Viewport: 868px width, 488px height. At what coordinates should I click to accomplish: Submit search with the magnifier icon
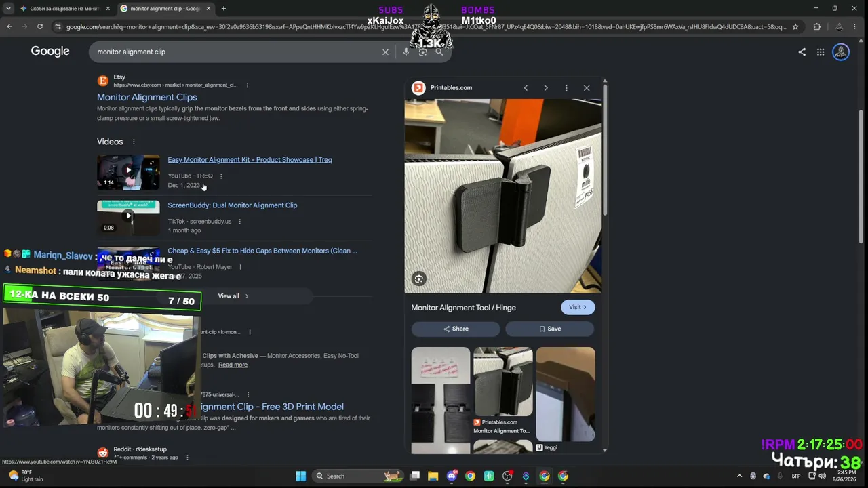[439, 52]
